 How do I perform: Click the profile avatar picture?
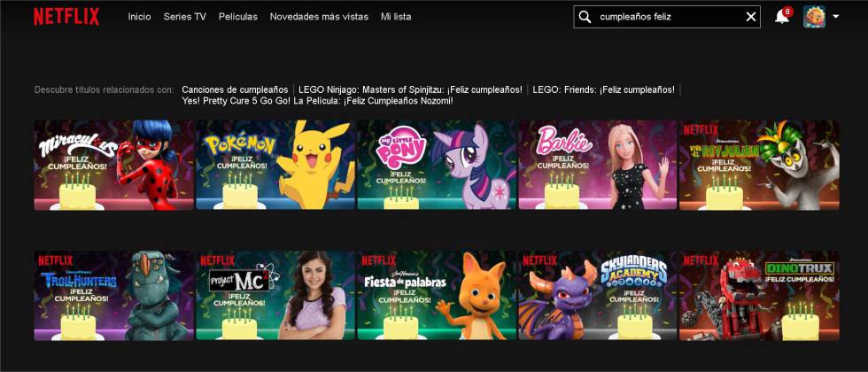point(814,17)
